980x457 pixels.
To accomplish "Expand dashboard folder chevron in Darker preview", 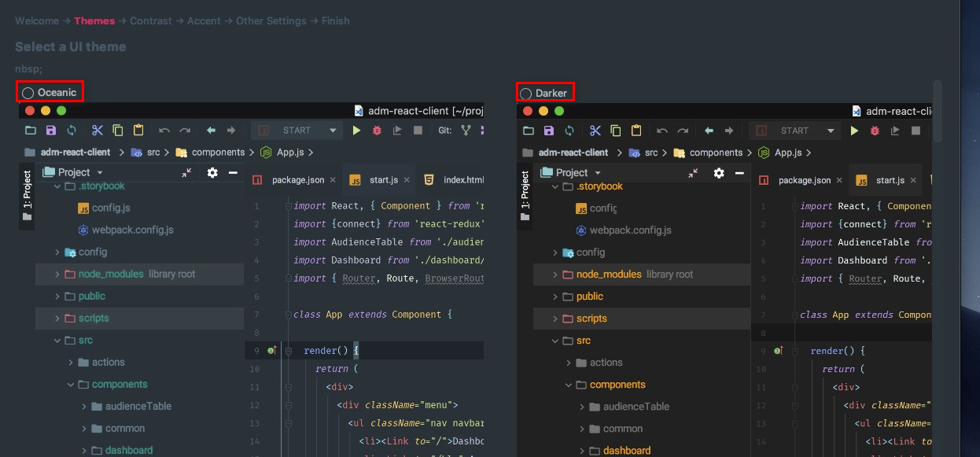I will 582,451.
